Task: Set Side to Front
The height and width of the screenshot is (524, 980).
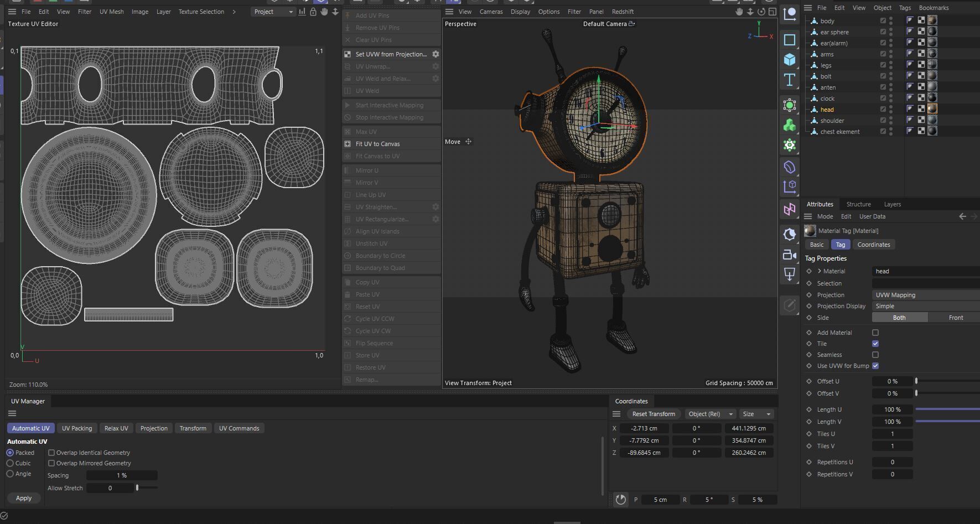Action: click(956, 318)
